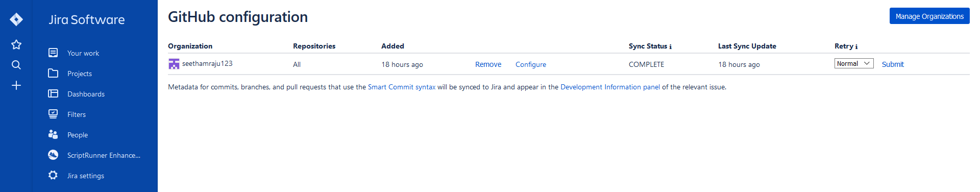This screenshot has height=192, width=980.
Task: Click the Organization column header
Action: [x=190, y=46]
